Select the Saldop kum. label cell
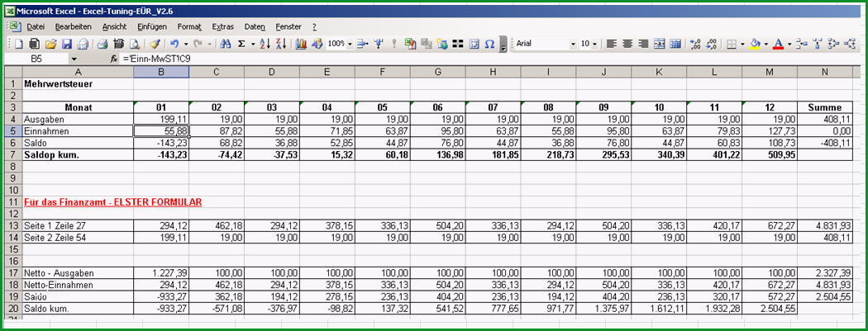868x331 pixels. click(78, 155)
